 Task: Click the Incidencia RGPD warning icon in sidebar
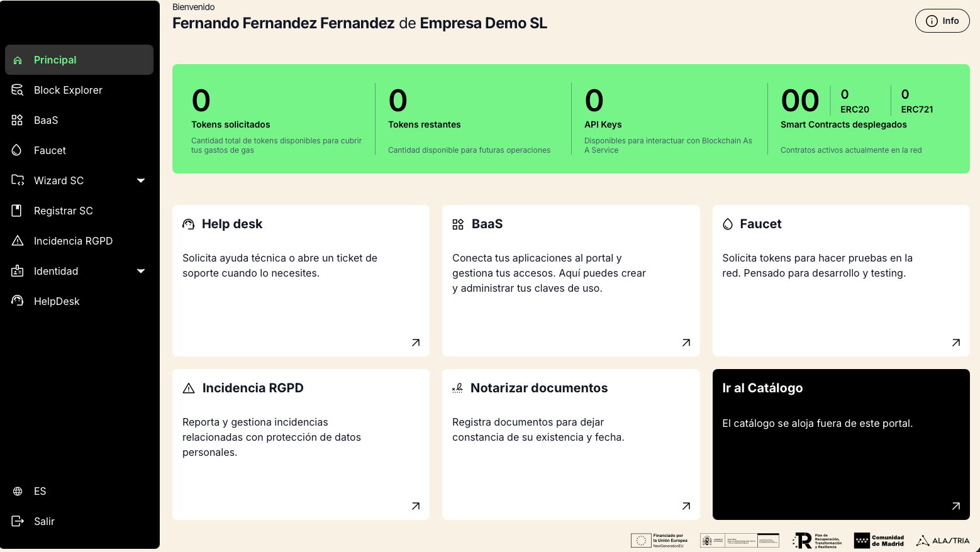pyautogui.click(x=18, y=241)
